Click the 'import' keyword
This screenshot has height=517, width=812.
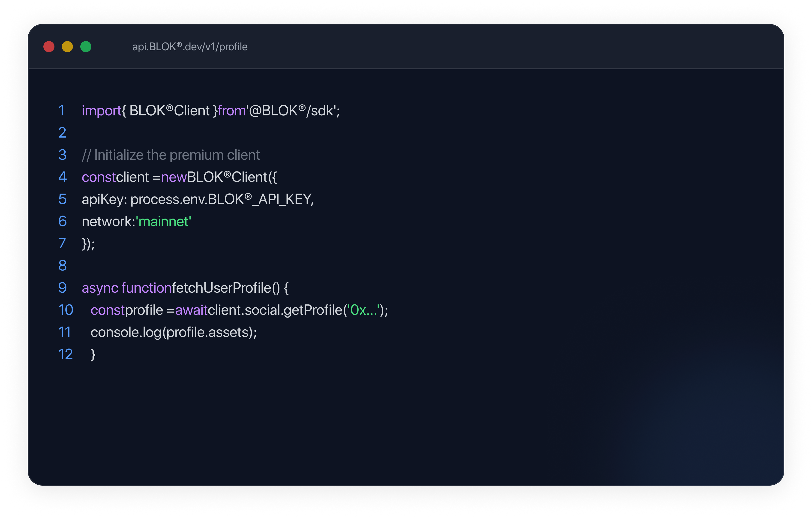(x=102, y=111)
